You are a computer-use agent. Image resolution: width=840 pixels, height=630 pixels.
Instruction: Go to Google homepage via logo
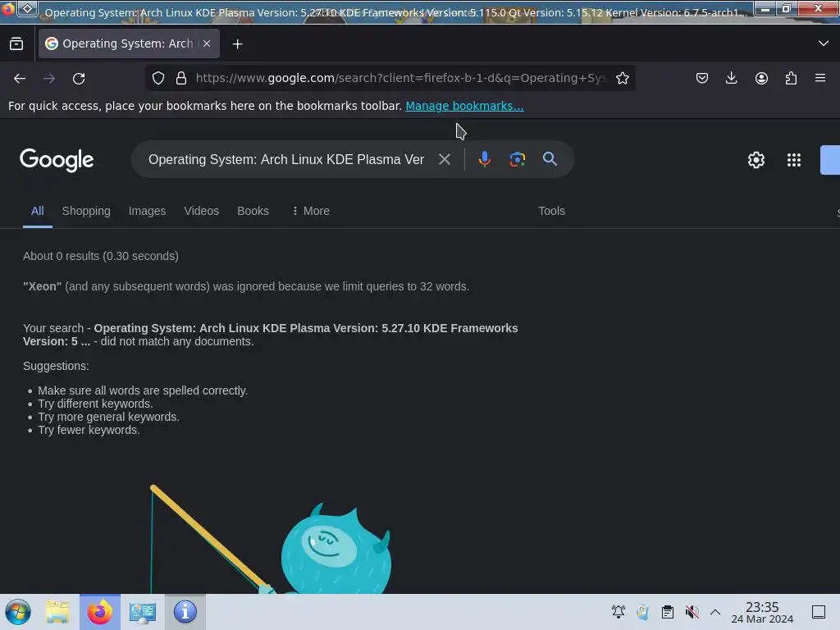(x=57, y=160)
